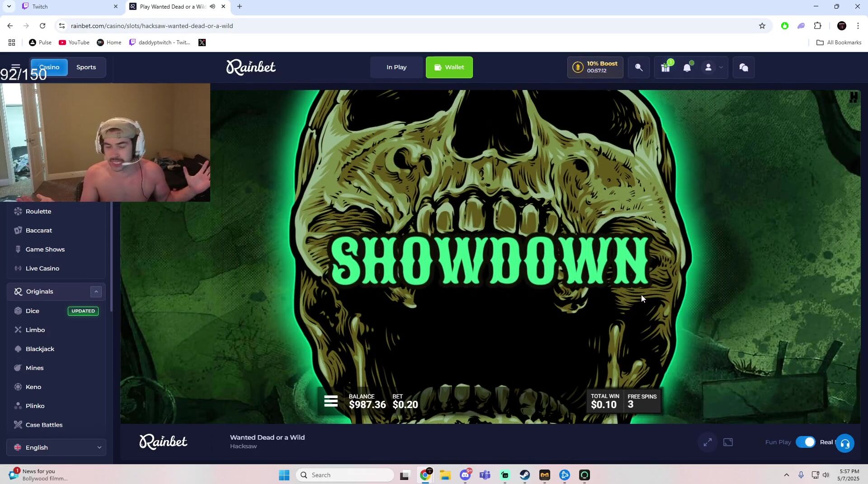Open the taskbar volume control
868x484 pixels.
click(826, 475)
